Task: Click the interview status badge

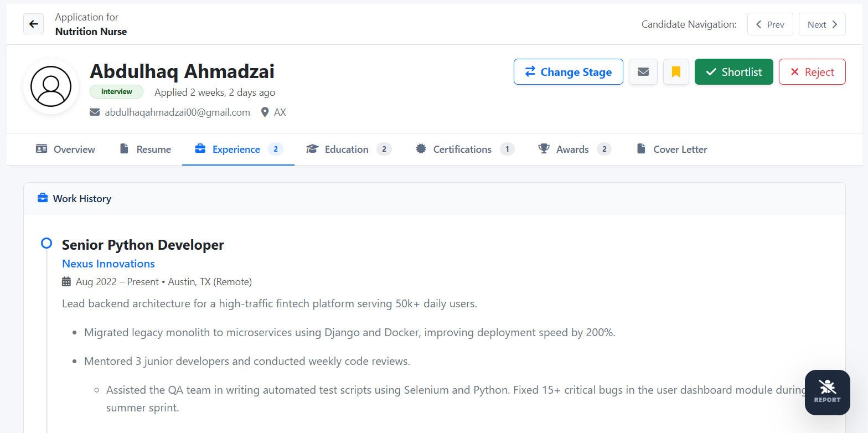Action: pyautogui.click(x=116, y=92)
